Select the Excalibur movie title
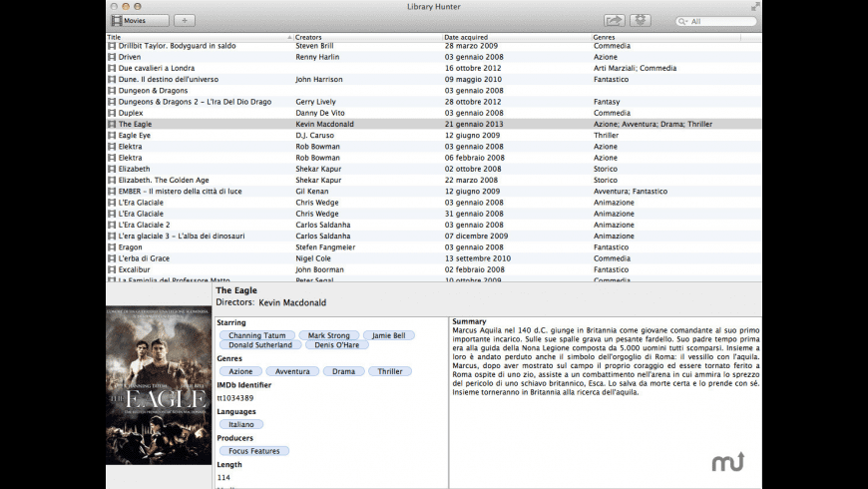The width and height of the screenshot is (868, 489). (x=134, y=269)
